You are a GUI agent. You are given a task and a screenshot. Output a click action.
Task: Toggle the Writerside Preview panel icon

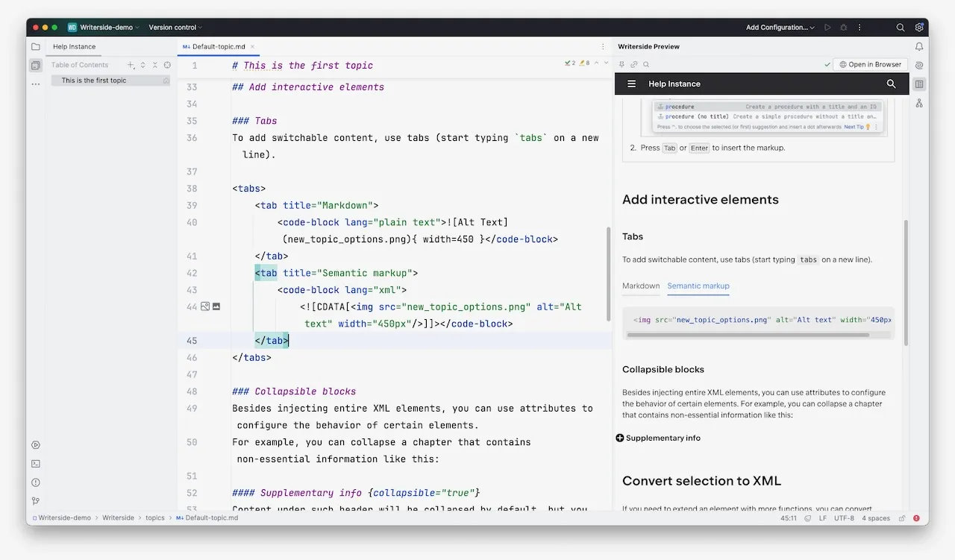919,84
